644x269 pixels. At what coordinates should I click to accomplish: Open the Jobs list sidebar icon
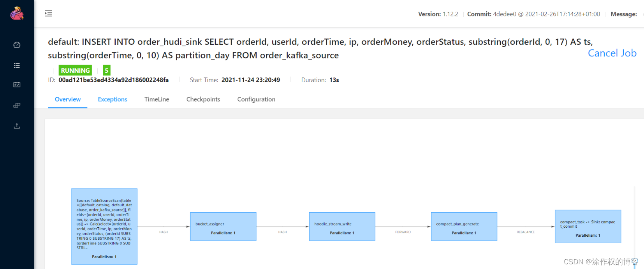point(17,65)
